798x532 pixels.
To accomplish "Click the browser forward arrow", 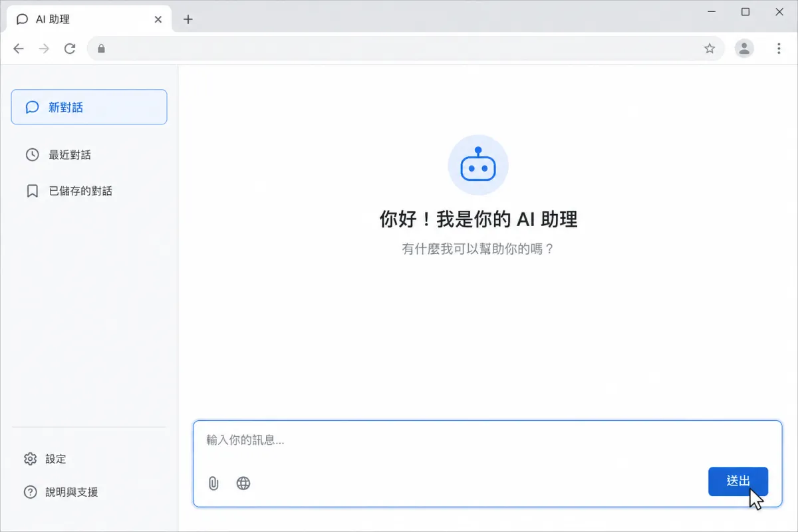I will (x=44, y=49).
